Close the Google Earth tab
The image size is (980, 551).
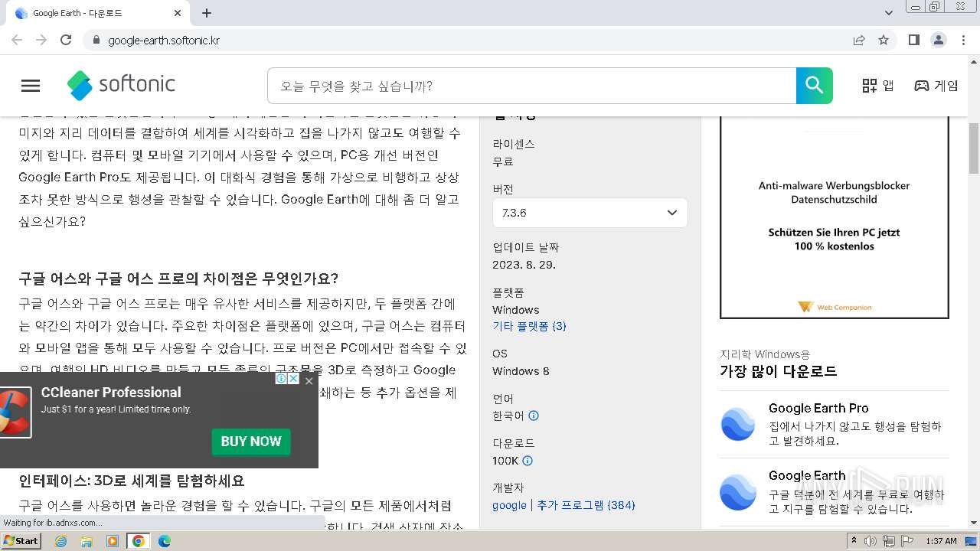(x=178, y=13)
